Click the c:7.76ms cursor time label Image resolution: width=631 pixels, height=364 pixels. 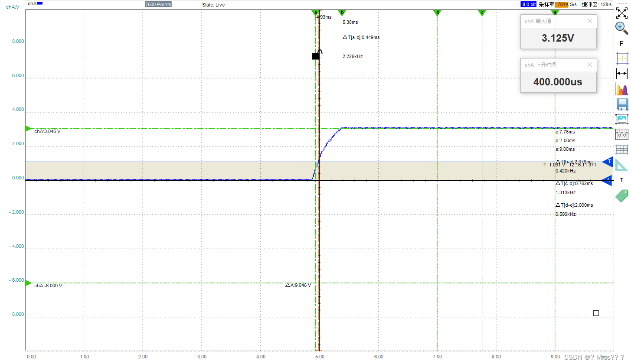(x=565, y=132)
